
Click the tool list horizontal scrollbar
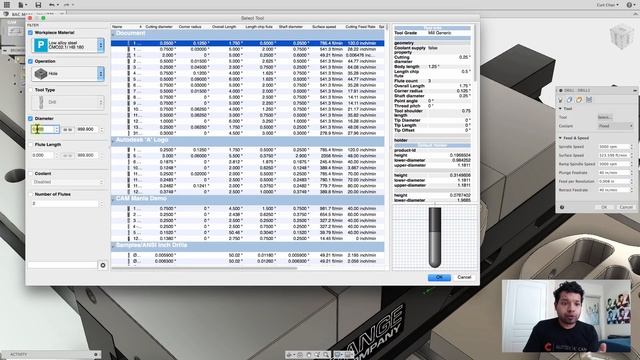click(x=204, y=268)
